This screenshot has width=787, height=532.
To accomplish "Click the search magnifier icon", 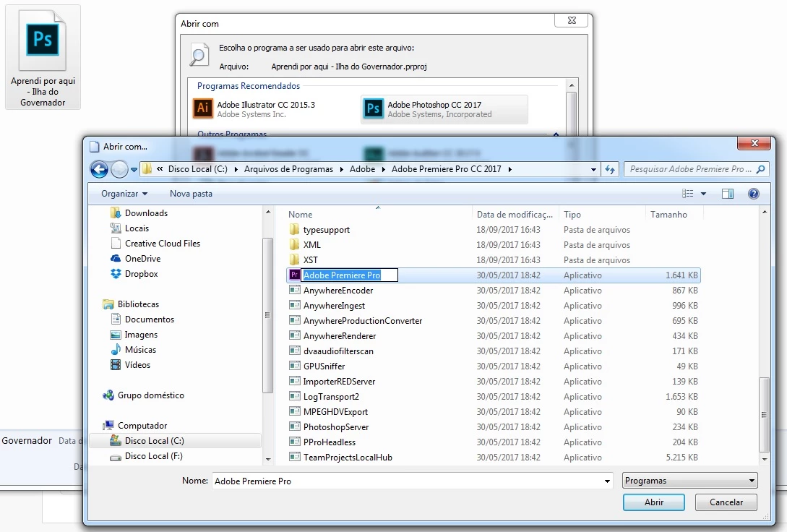I will (760, 169).
